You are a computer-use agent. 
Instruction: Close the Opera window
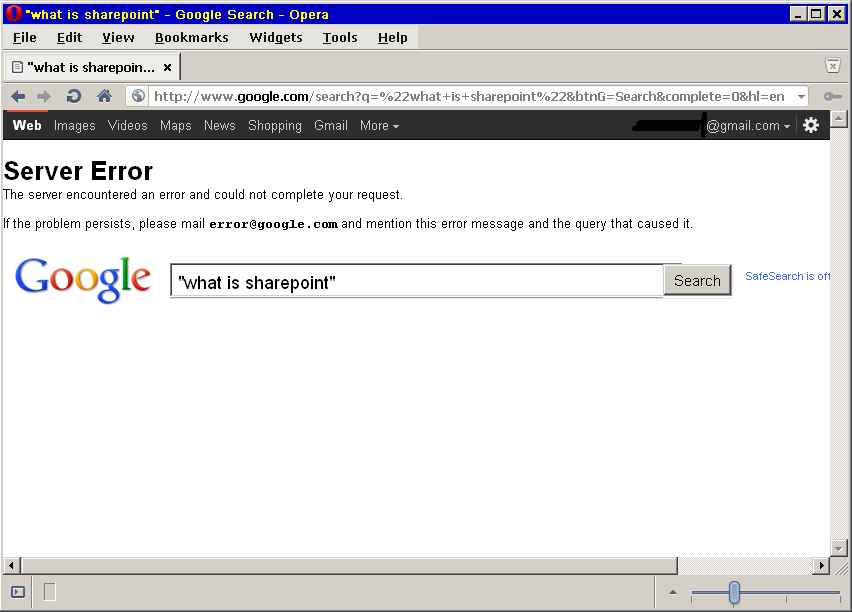836,14
